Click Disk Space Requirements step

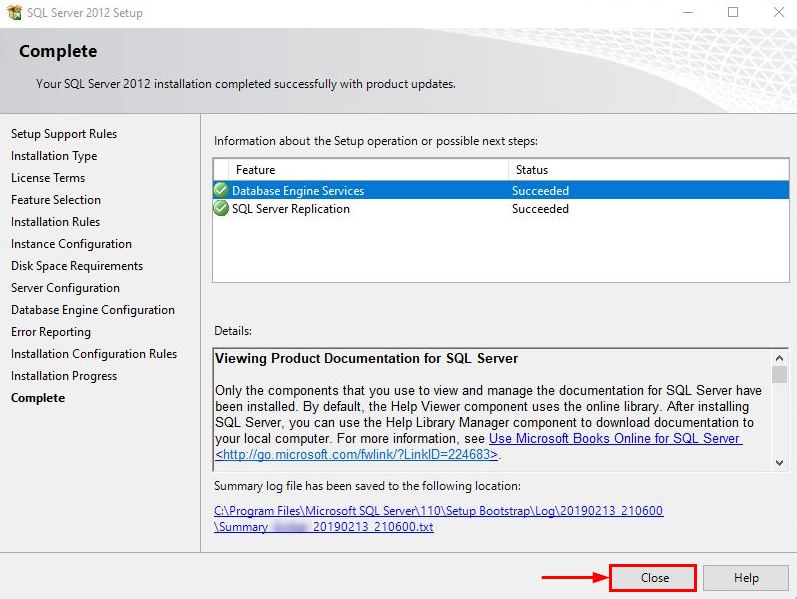coord(77,265)
